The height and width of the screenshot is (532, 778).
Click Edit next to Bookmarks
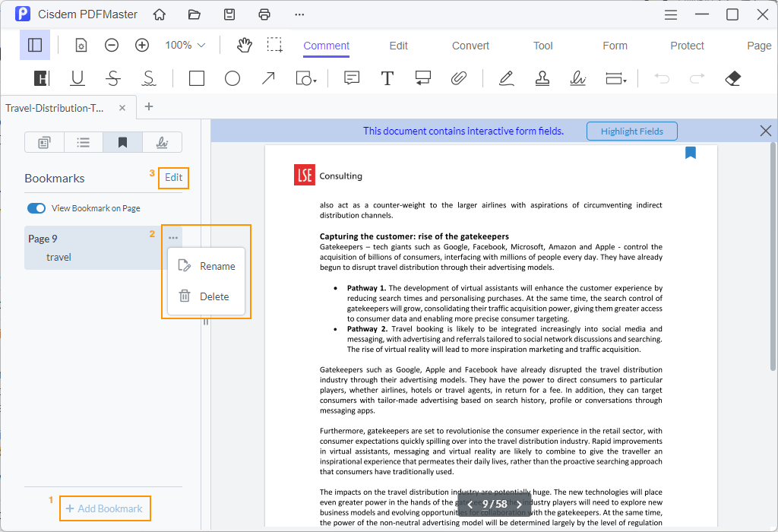coord(174,178)
